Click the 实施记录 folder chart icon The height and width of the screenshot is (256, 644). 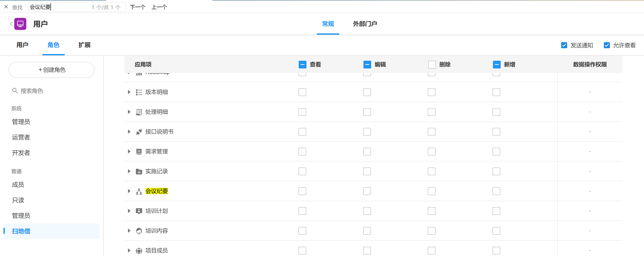[139, 171]
